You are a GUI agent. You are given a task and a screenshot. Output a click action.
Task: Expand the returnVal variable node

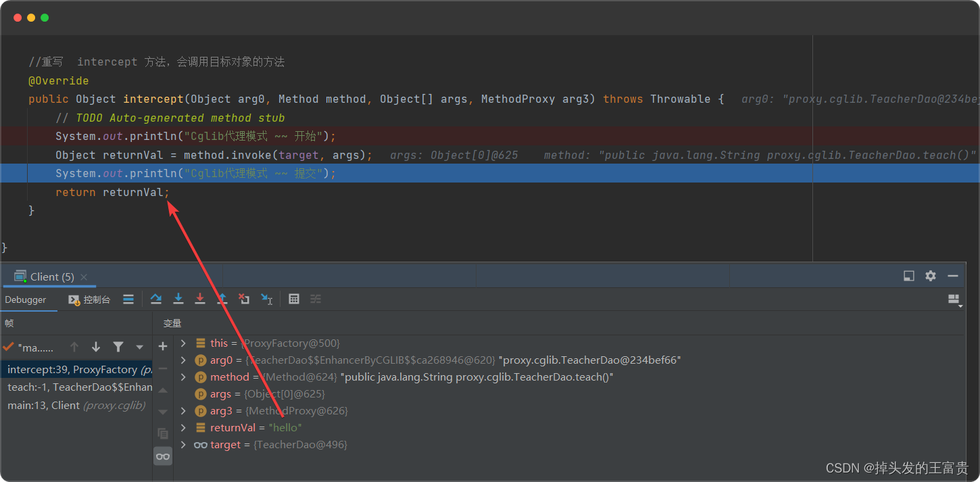click(x=183, y=428)
